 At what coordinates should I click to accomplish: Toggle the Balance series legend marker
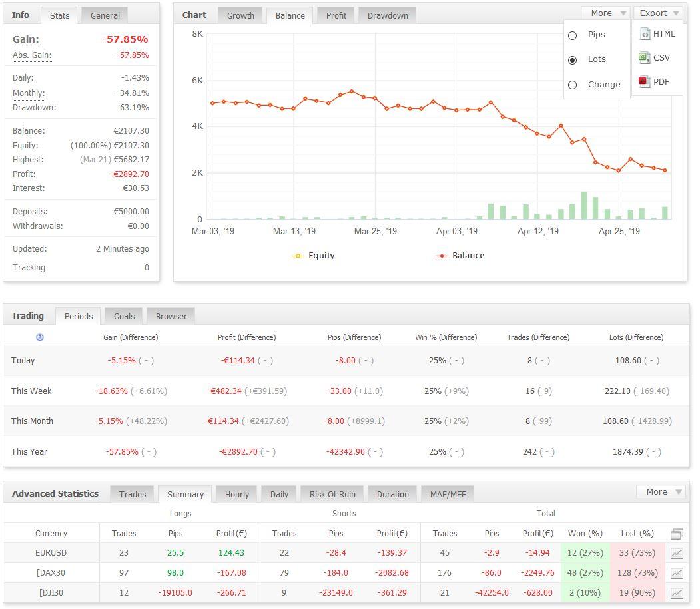tap(442, 256)
